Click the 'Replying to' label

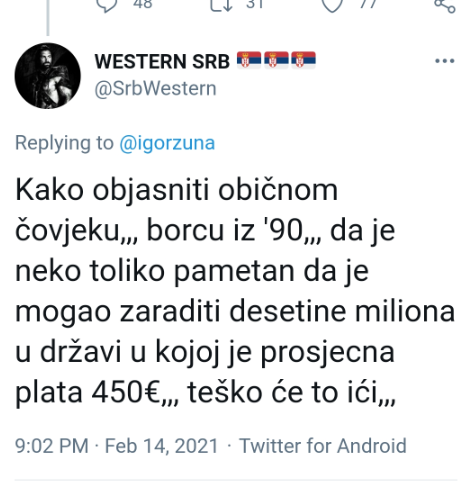[64, 143]
